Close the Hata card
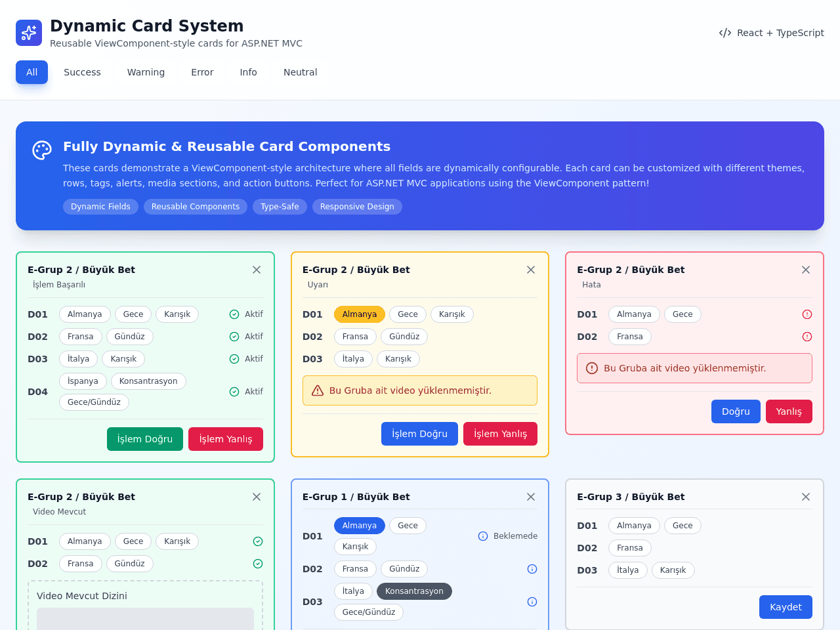Viewport: 840px width, 630px height. point(806,270)
